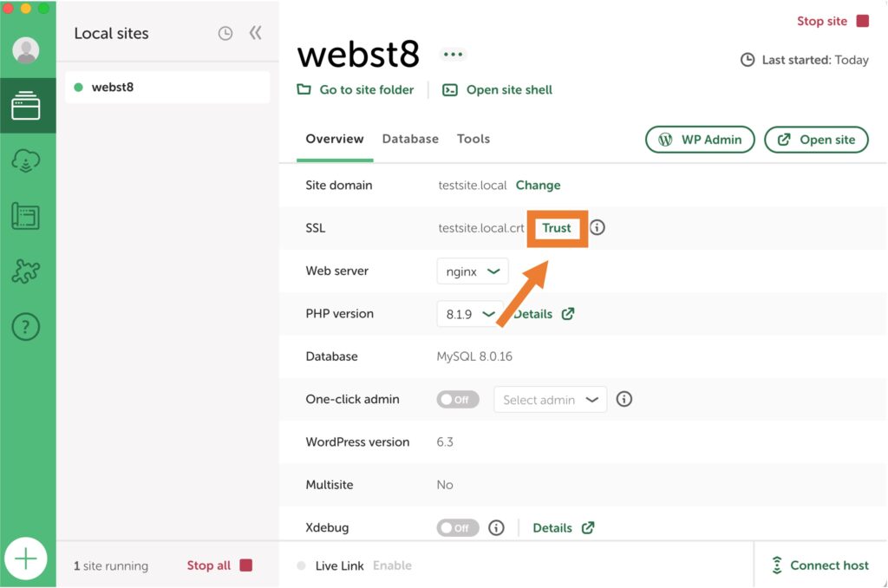Open the Add-ons sidebar icon

29,272
